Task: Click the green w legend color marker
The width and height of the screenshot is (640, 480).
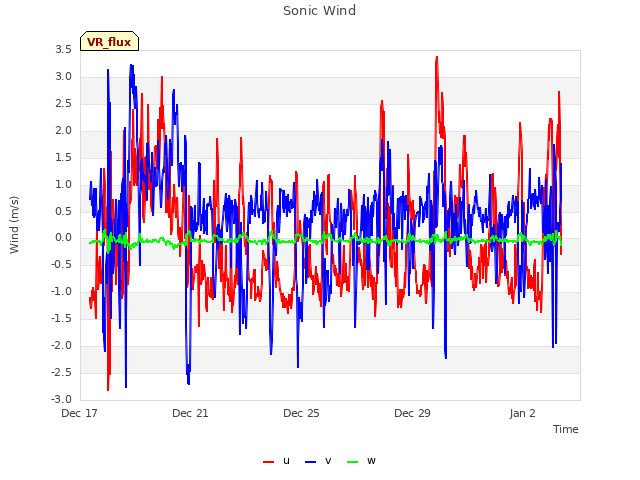Action: pyautogui.click(x=352, y=462)
